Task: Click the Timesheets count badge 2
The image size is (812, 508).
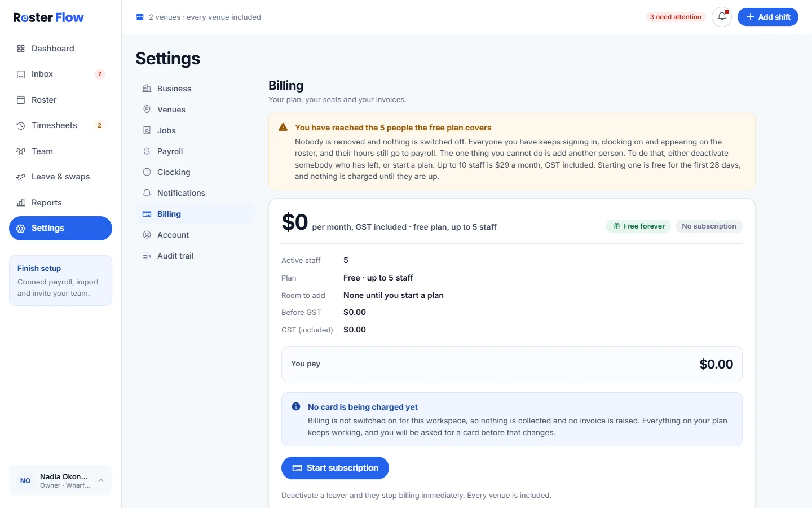Action: pos(100,125)
